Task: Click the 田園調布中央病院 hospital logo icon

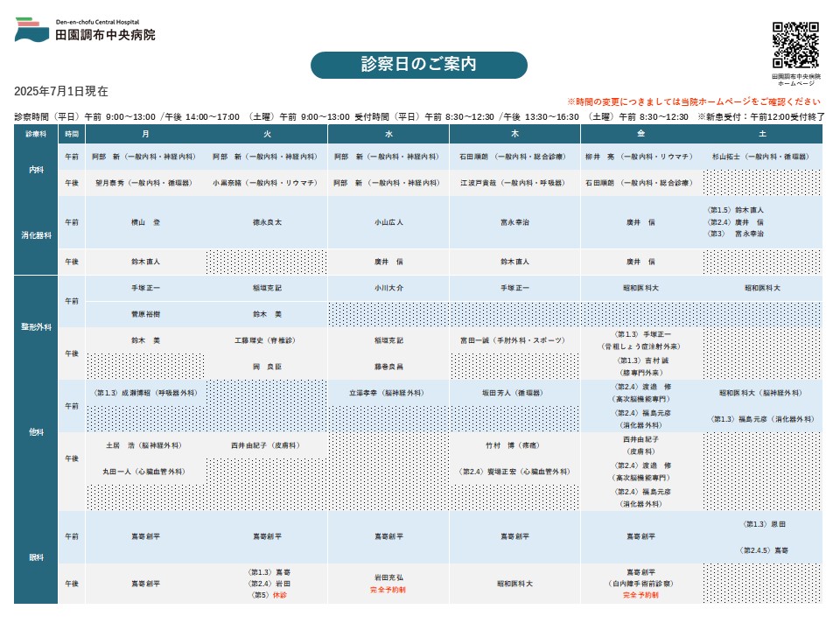Action: (x=32, y=30)
